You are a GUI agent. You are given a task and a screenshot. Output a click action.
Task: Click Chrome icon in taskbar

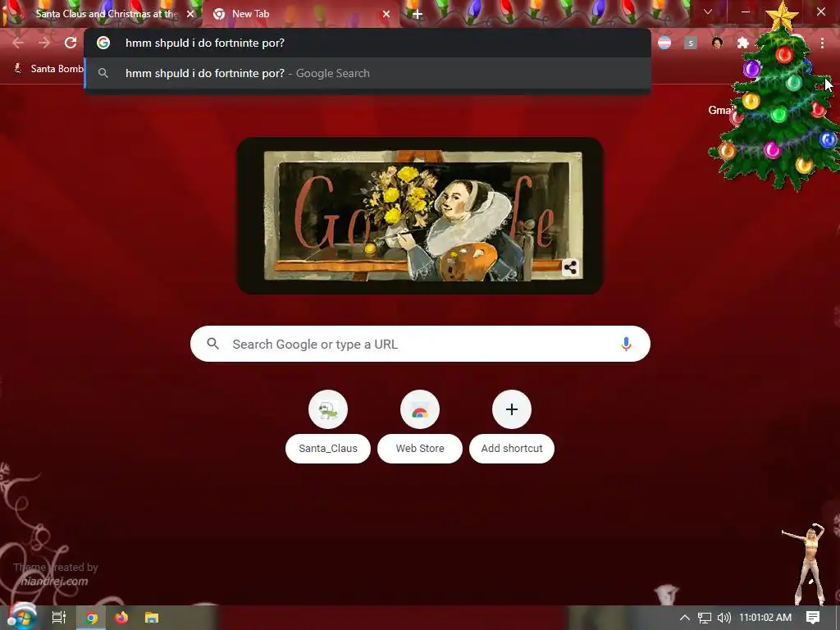91,618
